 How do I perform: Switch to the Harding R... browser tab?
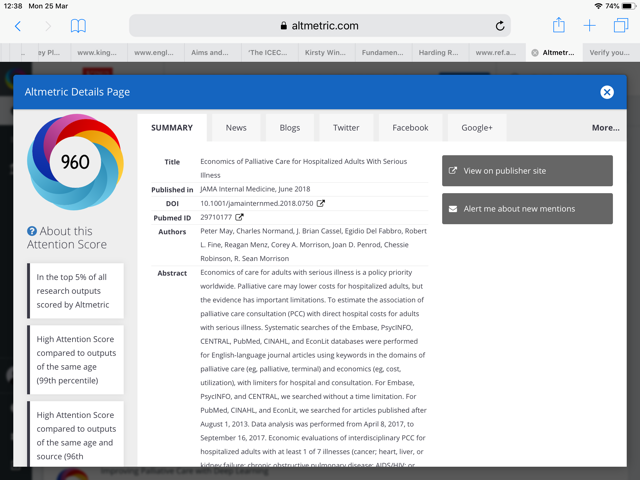click(x=440, y=53)
